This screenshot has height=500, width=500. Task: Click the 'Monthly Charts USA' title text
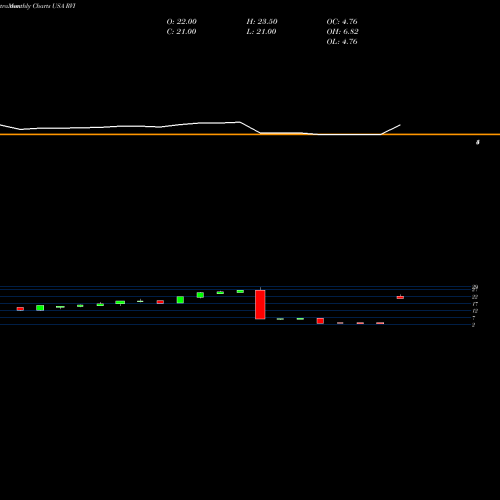[38, 6]
